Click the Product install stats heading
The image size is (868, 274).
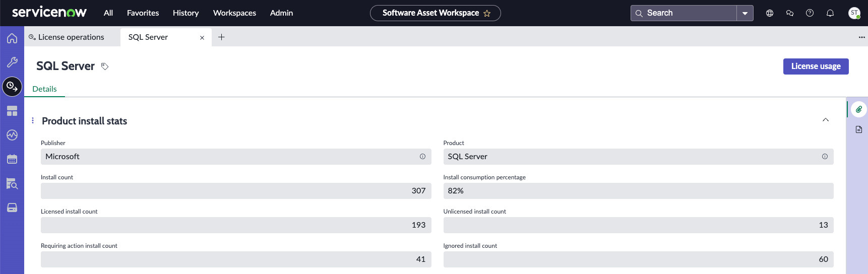[84, 121]
